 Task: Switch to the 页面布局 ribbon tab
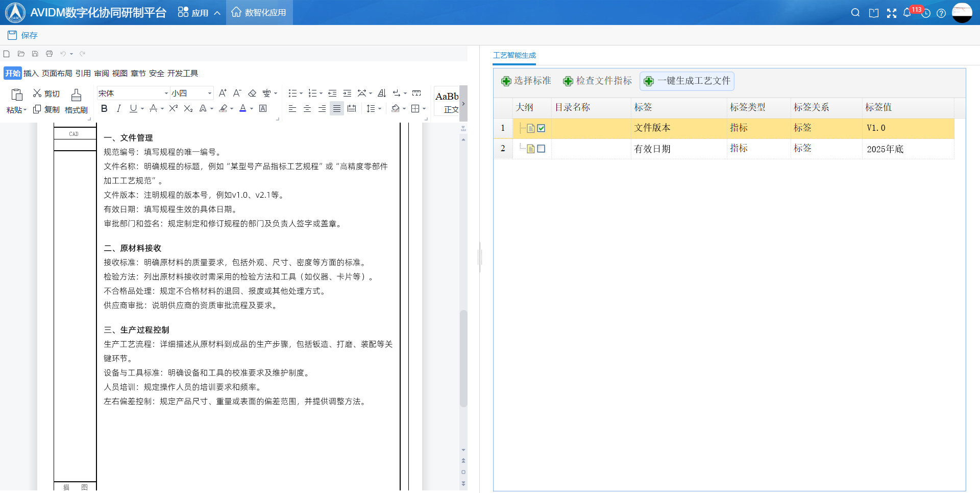click(x=57, y=73)
